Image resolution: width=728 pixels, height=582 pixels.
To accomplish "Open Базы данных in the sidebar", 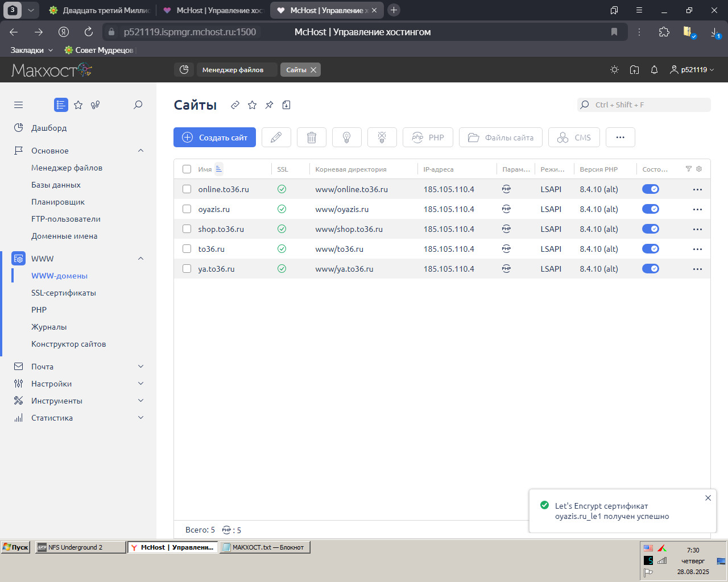I will pyautogui.click(x=56, y=185).
